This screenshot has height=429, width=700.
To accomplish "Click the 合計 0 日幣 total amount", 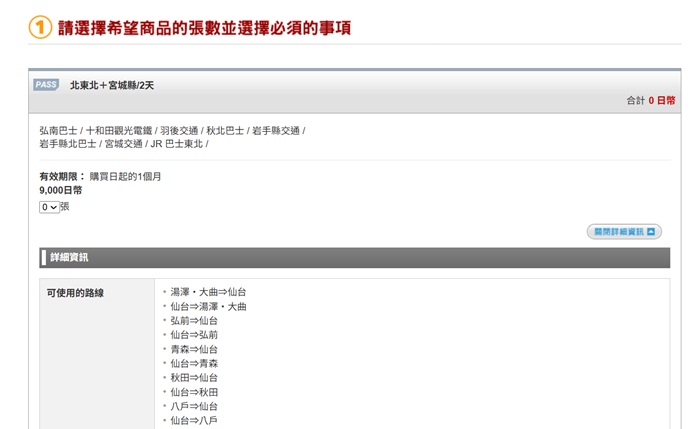I will pyautogui.click(x=650, y=100).
